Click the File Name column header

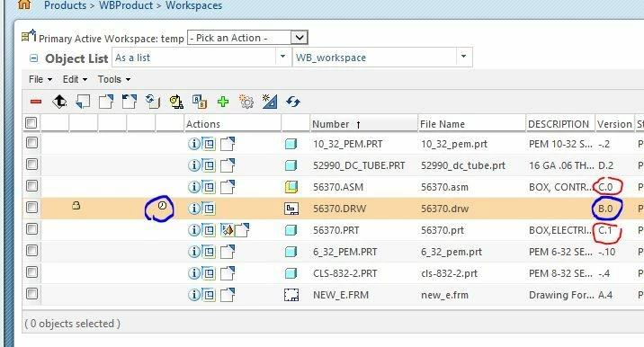point(471,123)
